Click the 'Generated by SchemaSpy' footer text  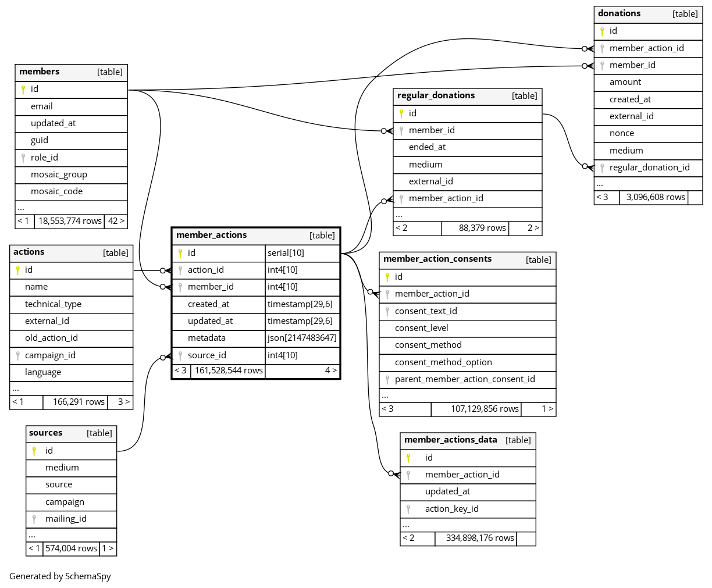pyautogui.click(x=60, y=576)
